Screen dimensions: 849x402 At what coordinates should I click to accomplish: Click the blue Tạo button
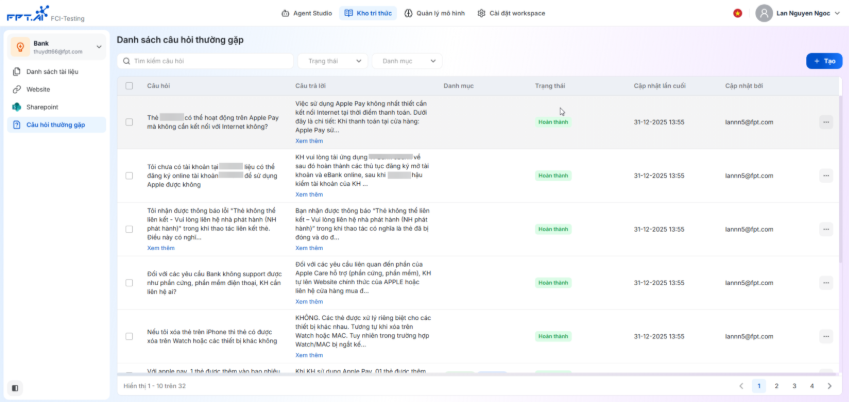pyautogui.click(x=824, y=61)
